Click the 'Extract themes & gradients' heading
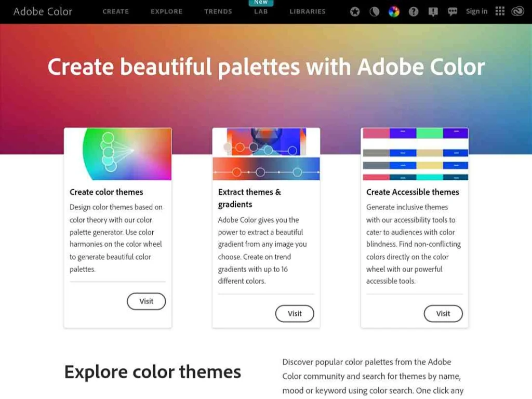This screenshot has width=532, height=399. tap(250, 198)
